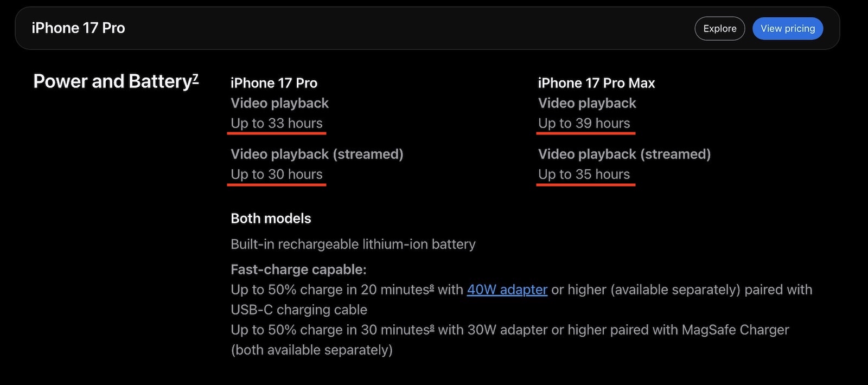868x385 pixels.
Task: Select 'Up to 30 hours' under streamed playback
Action: 277,174
